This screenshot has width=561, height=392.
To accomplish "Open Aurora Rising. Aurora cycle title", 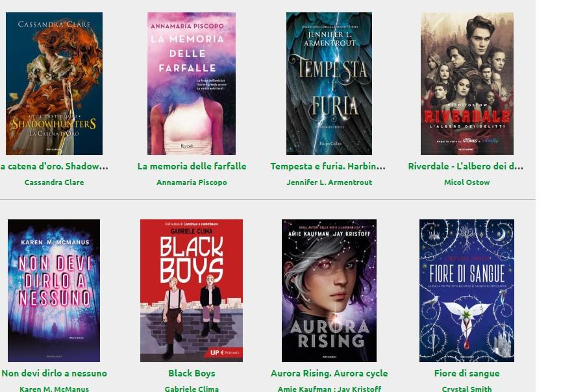I will tap(329, 373).
